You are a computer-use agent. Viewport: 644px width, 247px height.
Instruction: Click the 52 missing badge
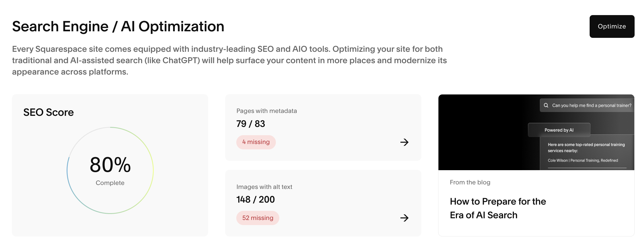257,218
